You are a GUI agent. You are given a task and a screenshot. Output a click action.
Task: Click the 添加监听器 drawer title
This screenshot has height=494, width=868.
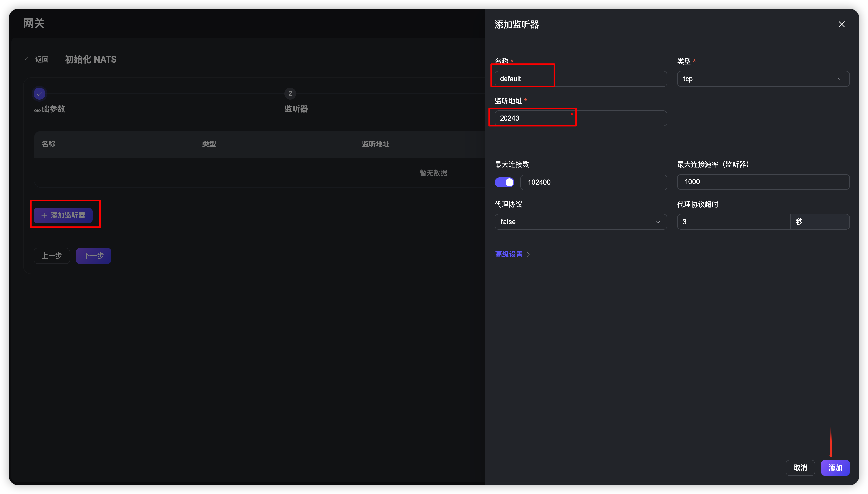point(517,24)
